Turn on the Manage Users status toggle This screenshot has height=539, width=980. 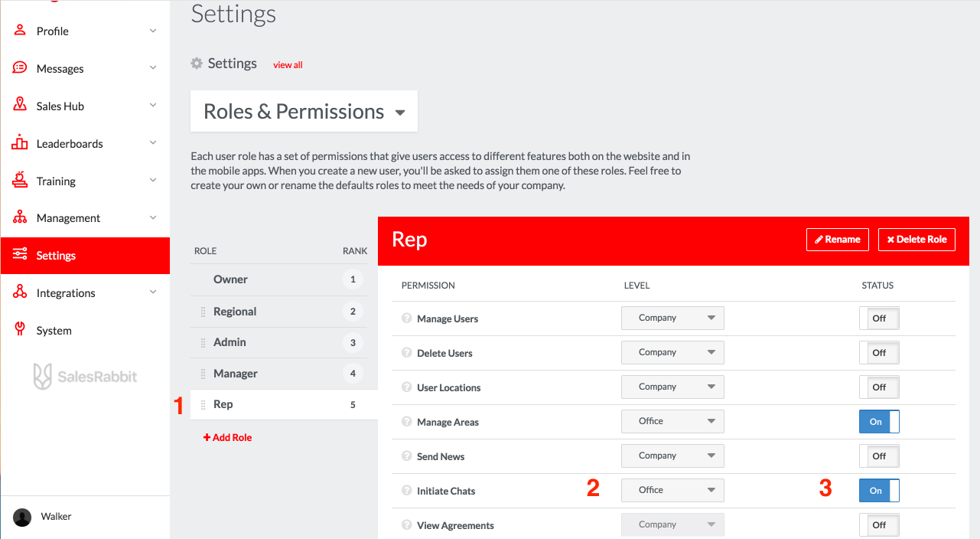coord(879,318)
